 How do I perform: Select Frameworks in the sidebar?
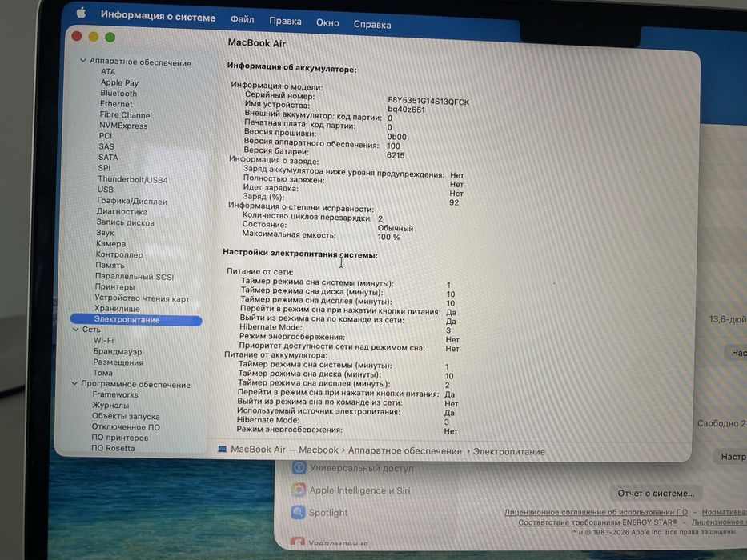coord(115,394)
